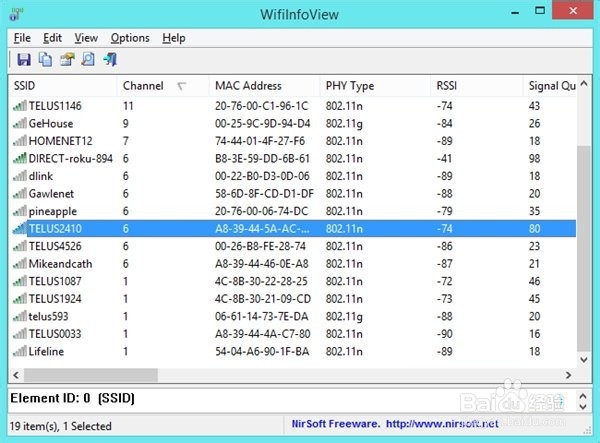
Task: Click the RSSI value -41
Action: point(444,158)
